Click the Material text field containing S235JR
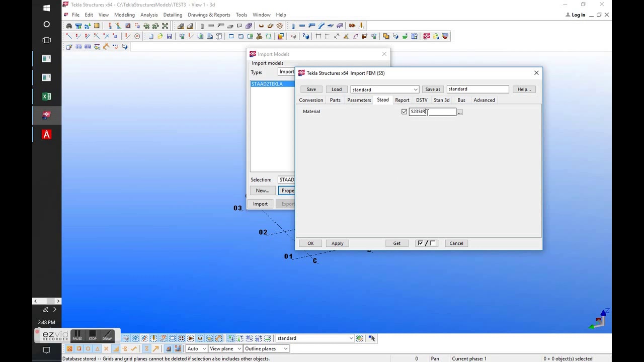Screen dimensions: 644x362 click(432, 112)
